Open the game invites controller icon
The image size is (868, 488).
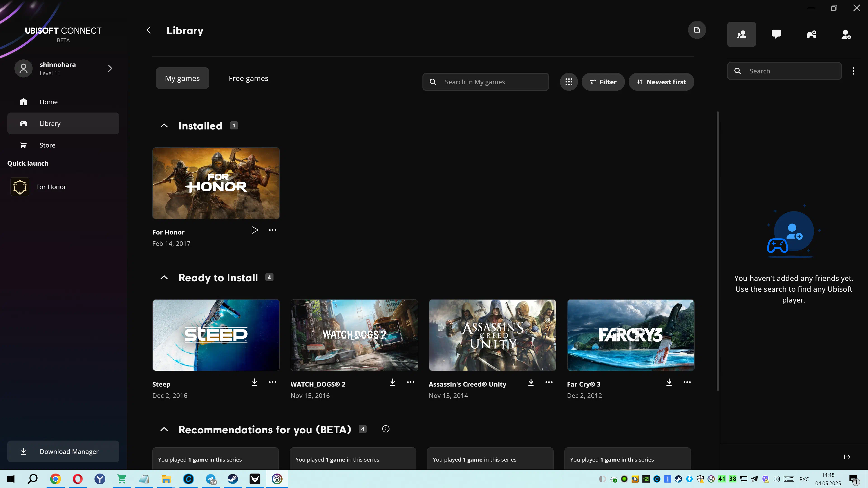(x=811, y=34)
